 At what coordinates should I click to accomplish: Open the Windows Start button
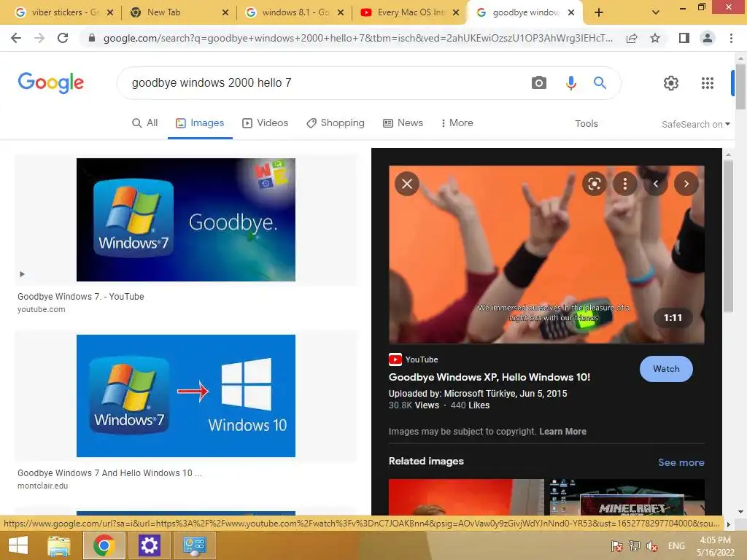[x=18, y=545]
